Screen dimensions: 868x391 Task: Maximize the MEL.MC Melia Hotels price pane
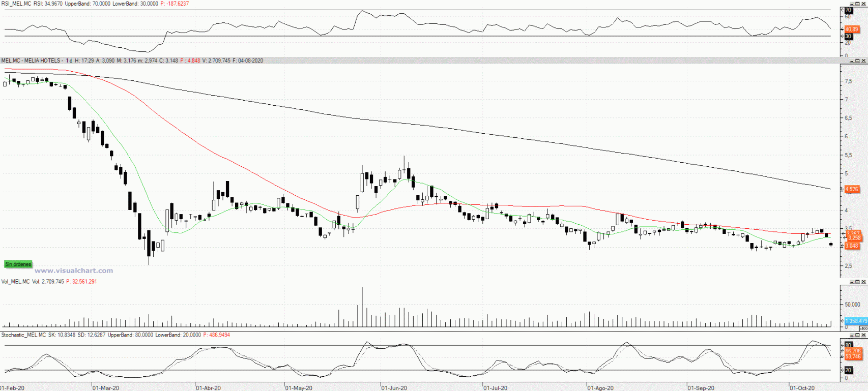tap(857, 61)
